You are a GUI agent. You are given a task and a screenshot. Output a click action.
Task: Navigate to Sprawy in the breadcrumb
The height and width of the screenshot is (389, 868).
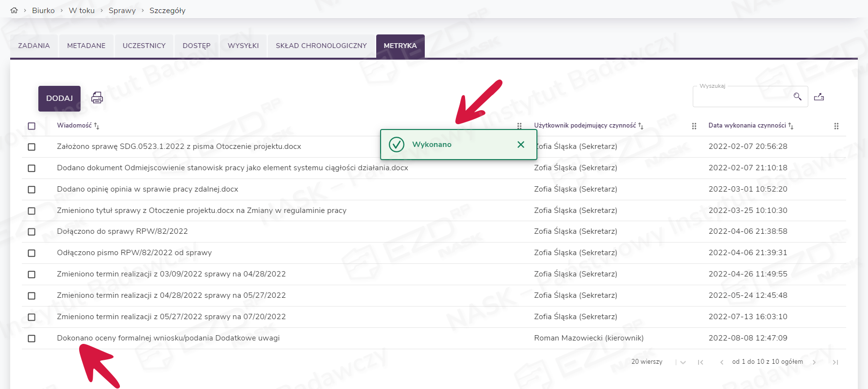coord(122,10)
